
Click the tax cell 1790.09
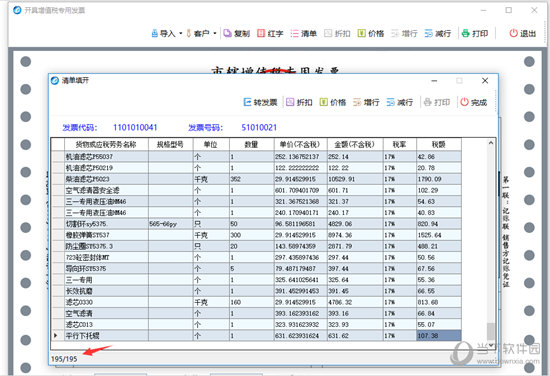pyautogui.click(x=439, y=179)
